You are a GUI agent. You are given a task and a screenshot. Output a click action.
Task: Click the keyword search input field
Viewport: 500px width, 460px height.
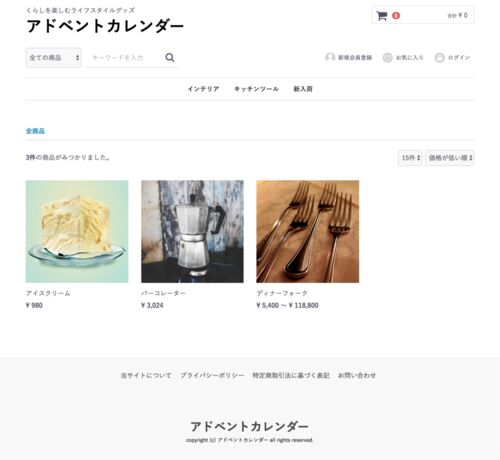[x=125, y=58]
